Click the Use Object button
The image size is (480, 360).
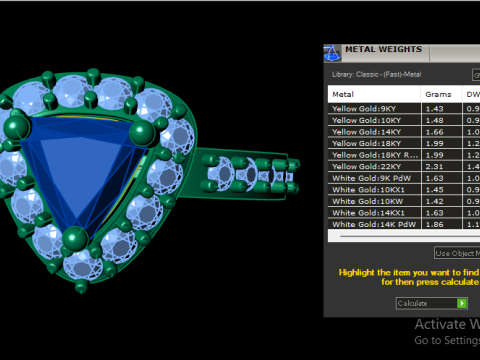(457, 253)
